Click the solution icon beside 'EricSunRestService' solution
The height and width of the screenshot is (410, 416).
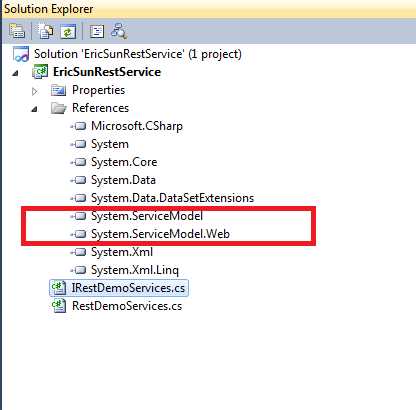point(21,54)
